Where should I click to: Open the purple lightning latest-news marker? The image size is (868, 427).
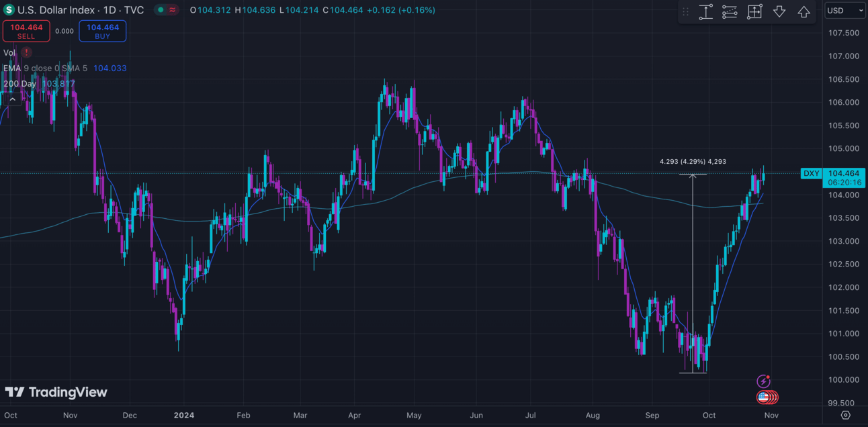(763, 381)
